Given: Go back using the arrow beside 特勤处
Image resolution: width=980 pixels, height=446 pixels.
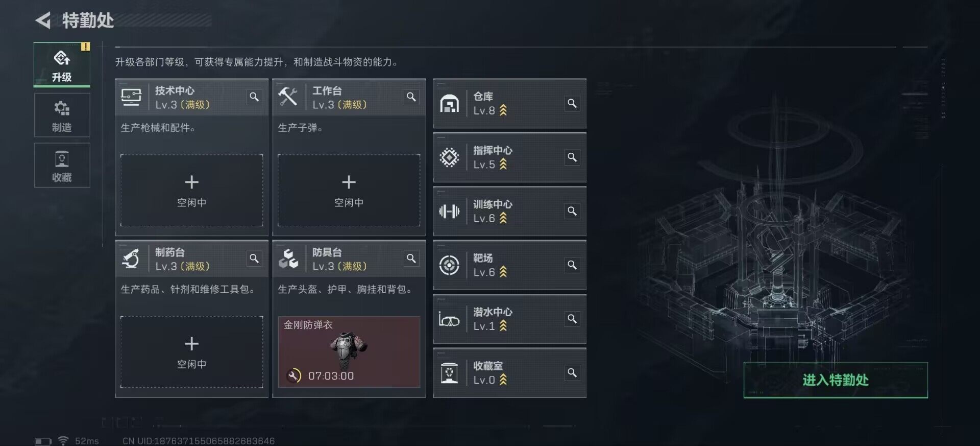Looking at the screenshot, I should (43, 20).
